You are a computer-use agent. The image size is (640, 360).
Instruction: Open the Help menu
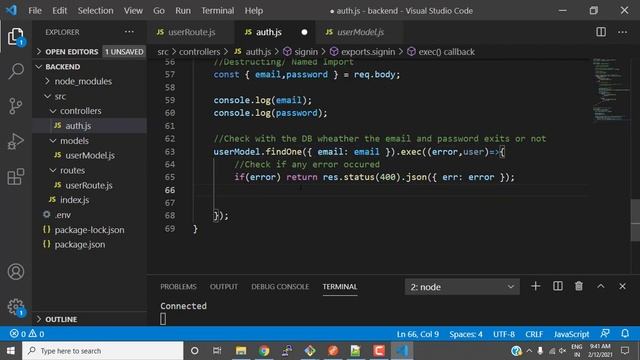pyautogui.click(x=253, y=11)
